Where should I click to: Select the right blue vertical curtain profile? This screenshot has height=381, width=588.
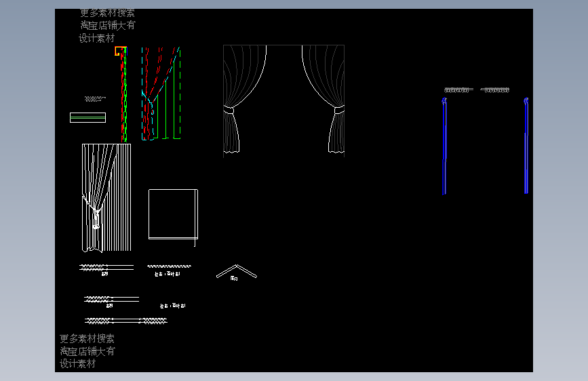tap(526, 146)
